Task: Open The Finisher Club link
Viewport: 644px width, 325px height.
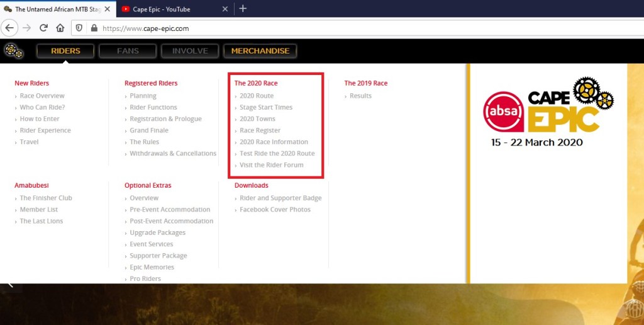Action: click(46, 198)
